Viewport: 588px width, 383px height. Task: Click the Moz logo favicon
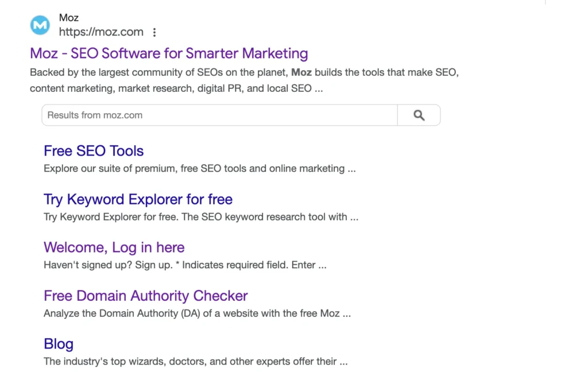coord(40,25)
